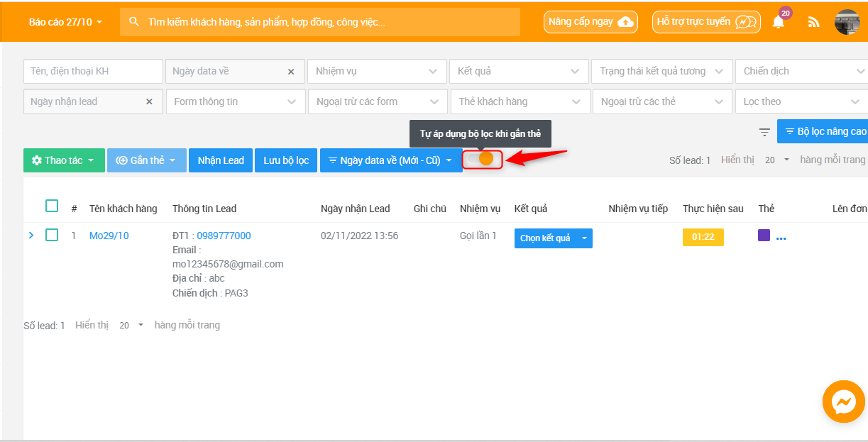868x442 pixels.
Task: Tick the checkbox for lead Mo29/10
Action: coord(52,235)
